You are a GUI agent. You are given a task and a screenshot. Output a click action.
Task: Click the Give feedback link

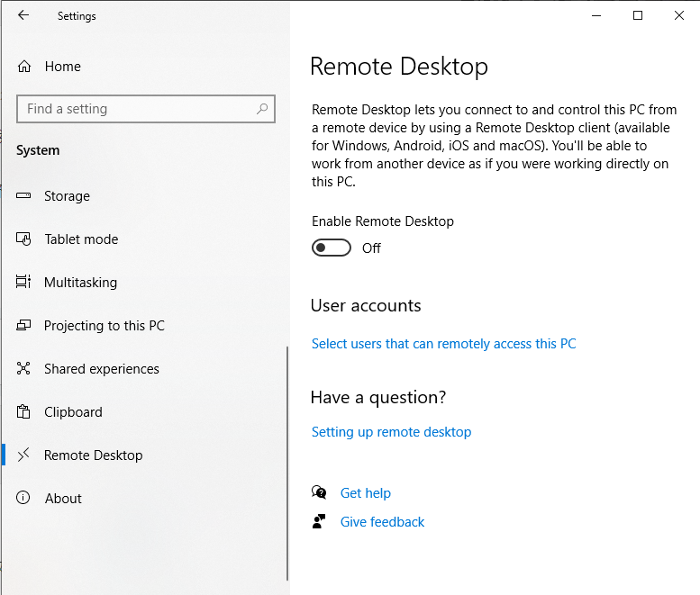382,522
